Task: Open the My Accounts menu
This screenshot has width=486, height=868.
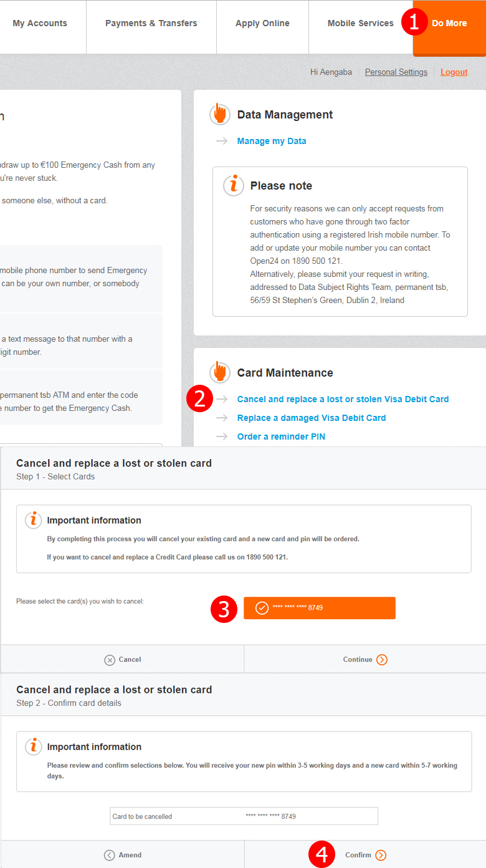Action: pos(40,24)
